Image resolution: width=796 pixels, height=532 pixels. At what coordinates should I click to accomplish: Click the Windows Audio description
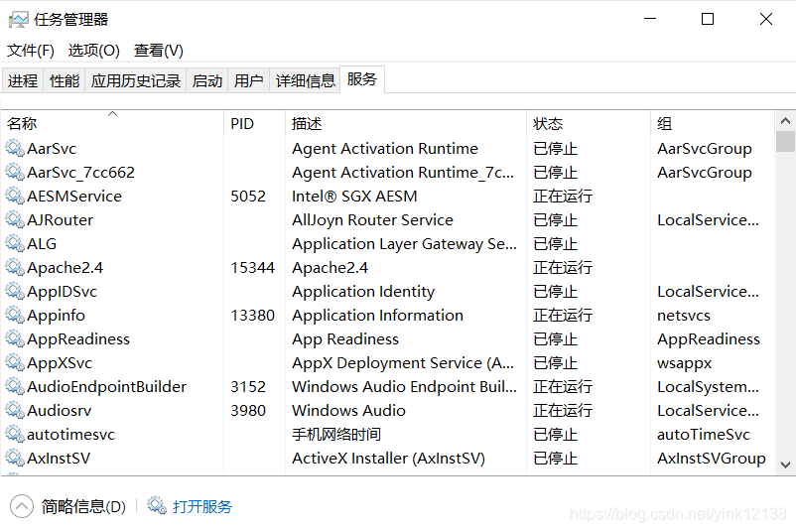(348, 411)
